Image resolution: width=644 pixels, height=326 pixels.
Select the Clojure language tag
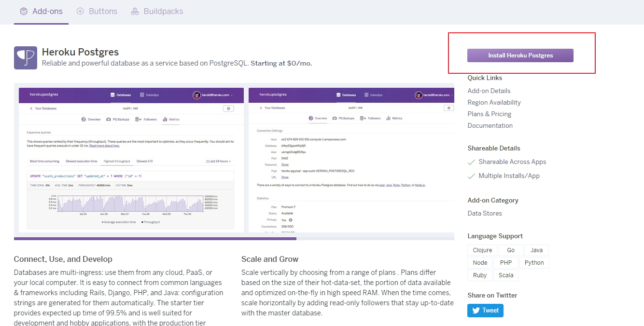point(482,250)
